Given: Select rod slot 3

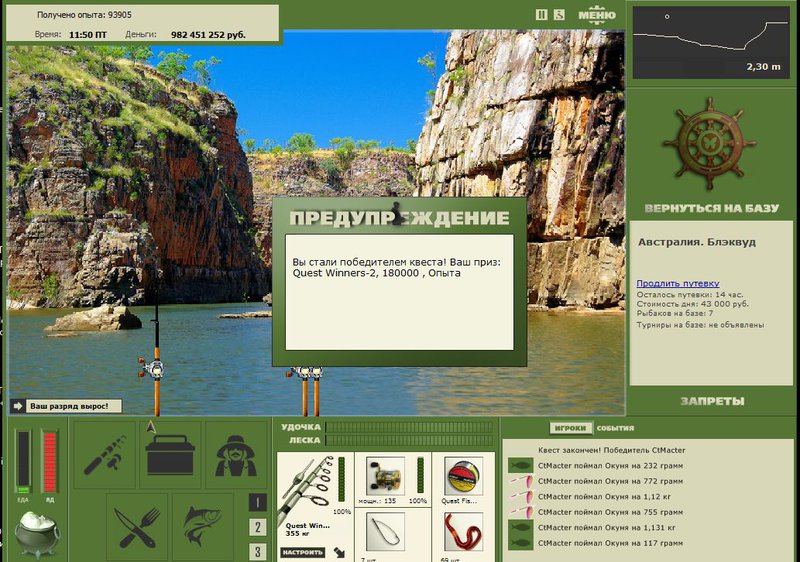Looking at the screenshot, I should pos(257,551).
